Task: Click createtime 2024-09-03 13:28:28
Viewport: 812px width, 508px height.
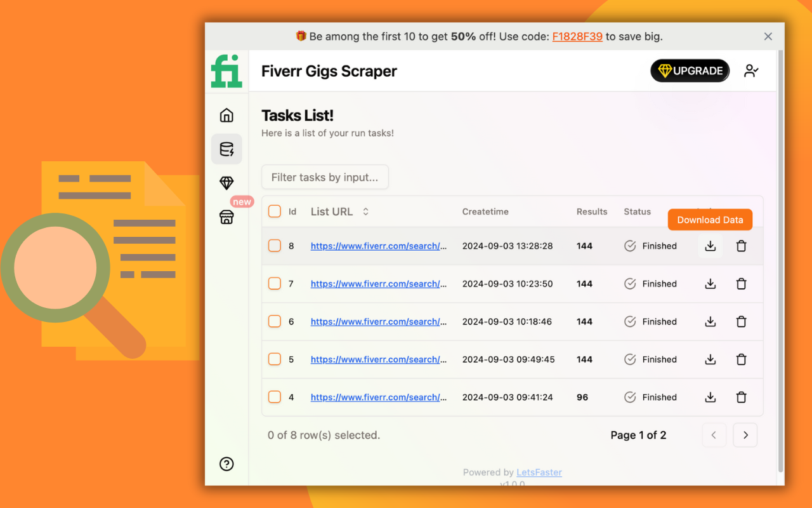Action: point(507,246)
